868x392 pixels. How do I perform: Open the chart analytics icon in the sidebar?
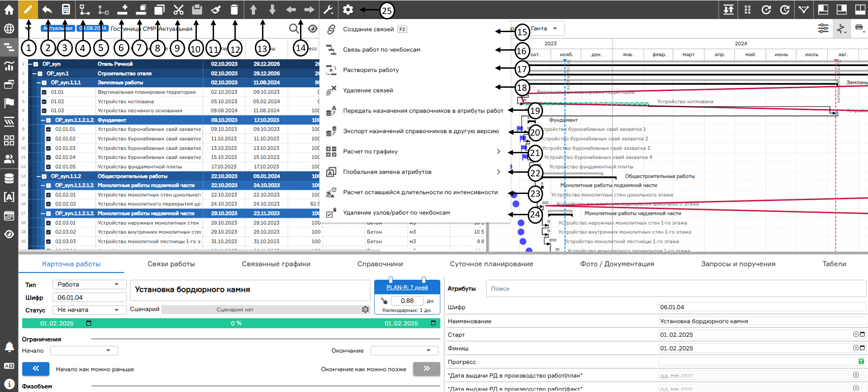point(9,66)
